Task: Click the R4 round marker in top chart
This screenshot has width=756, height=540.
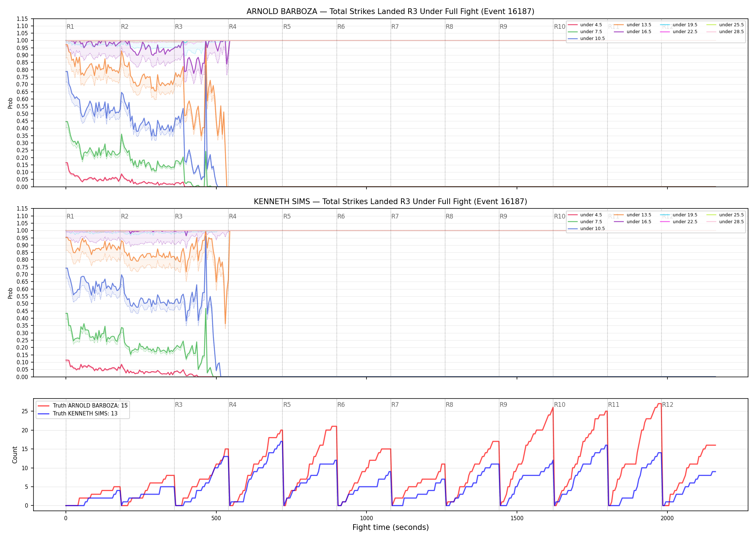Action: [x=233, y=27]
